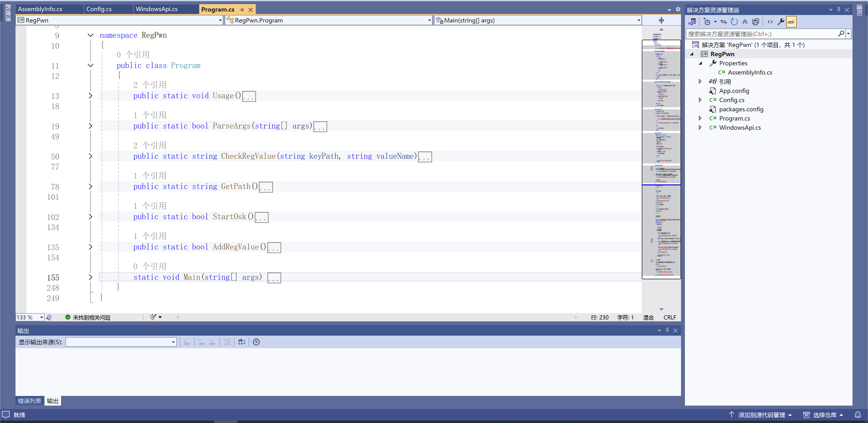Click 选择仓库 in the status bar
Image resolution: width=868 pixels, height=423 pixels.
pyautogui.click(x=825, y=415)
